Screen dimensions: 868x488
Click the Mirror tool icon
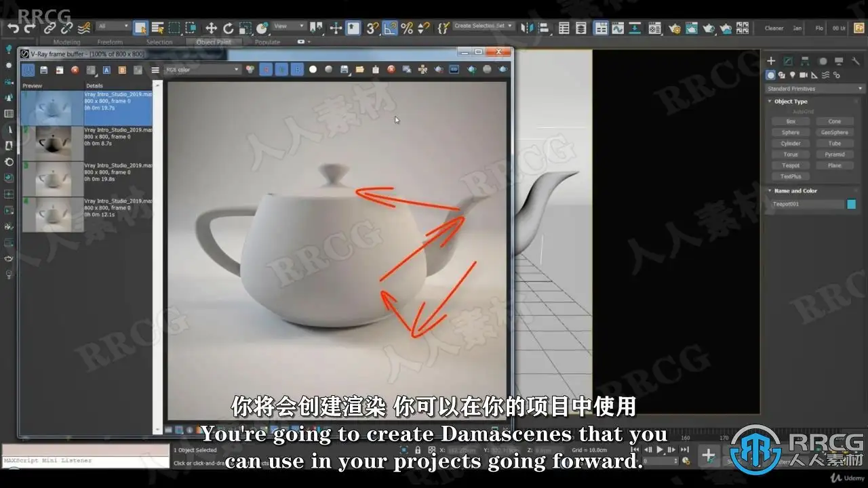(528, 28)
